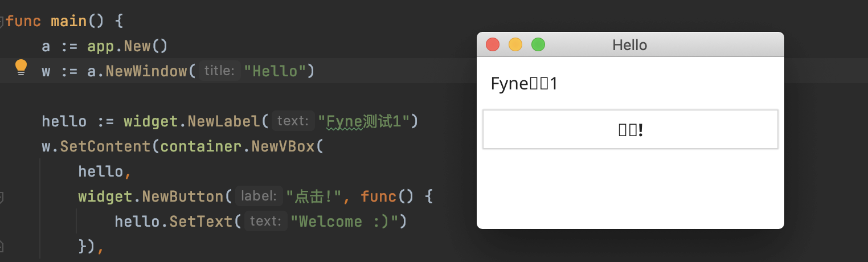The height and width of the screenshot is (262, 868).
Task: Fold the button func() callback block
Action: tap(2, 197)
